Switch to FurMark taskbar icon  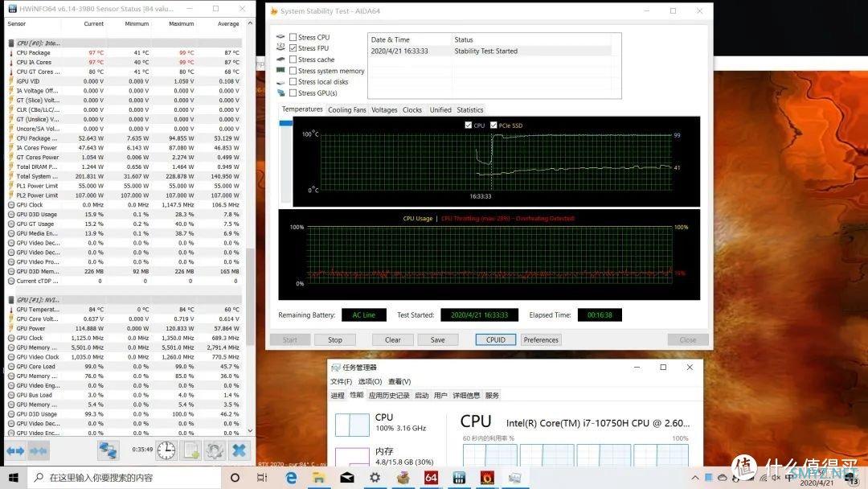tap(487, 478)
